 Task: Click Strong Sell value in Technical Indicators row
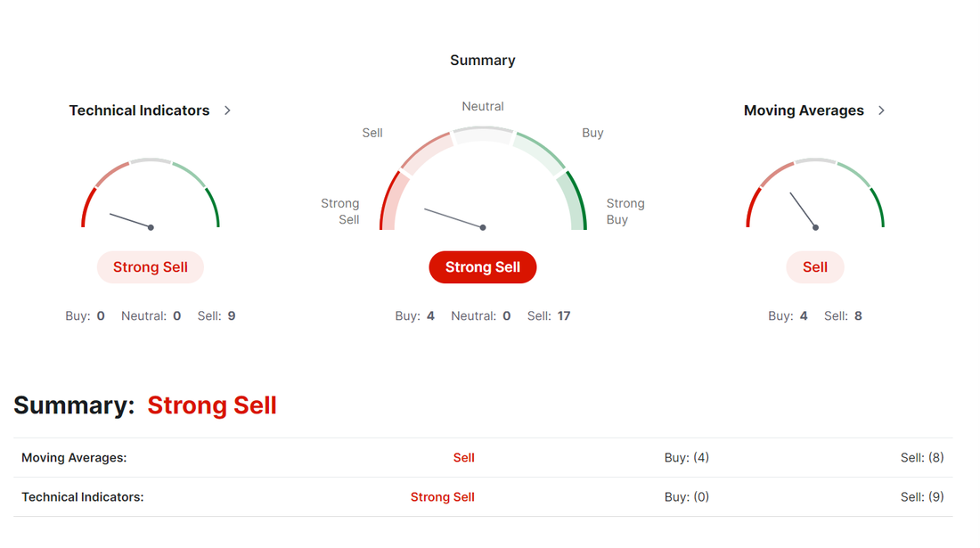pos(443,497)
